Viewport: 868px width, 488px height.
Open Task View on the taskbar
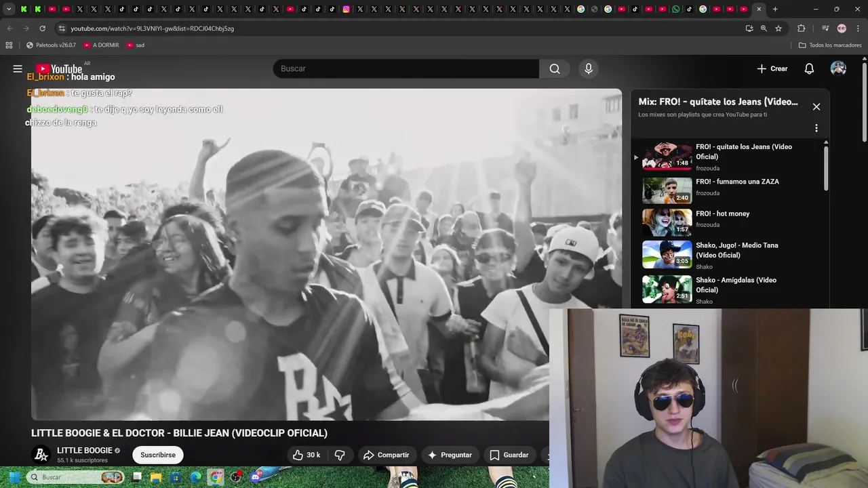coord(137,477)
